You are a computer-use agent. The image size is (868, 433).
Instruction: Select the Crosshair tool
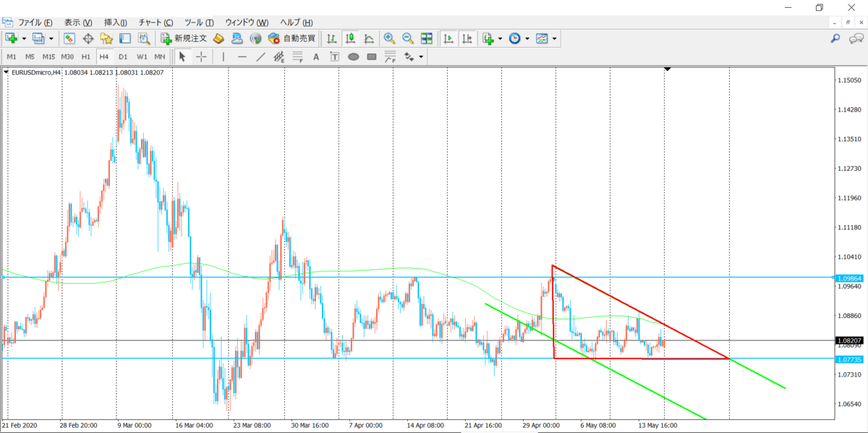pyautogui.click(x=201, y=56)
